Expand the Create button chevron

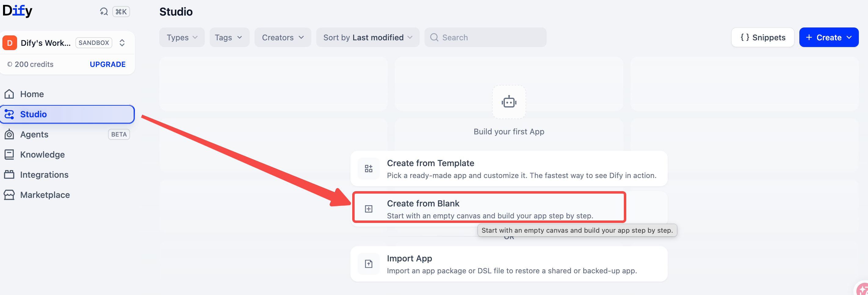tap(849, 38)
